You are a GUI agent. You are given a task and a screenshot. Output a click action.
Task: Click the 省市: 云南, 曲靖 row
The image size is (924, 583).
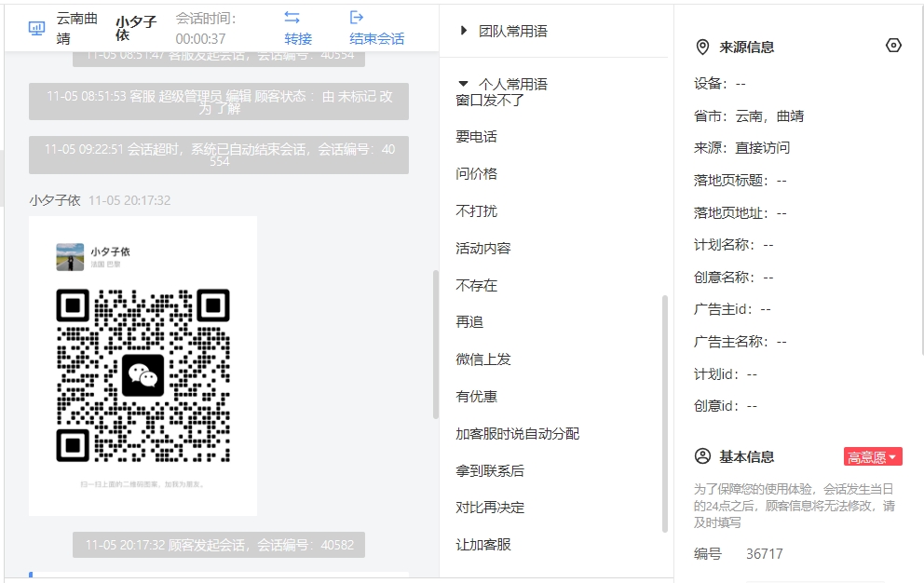pos(748,116)
